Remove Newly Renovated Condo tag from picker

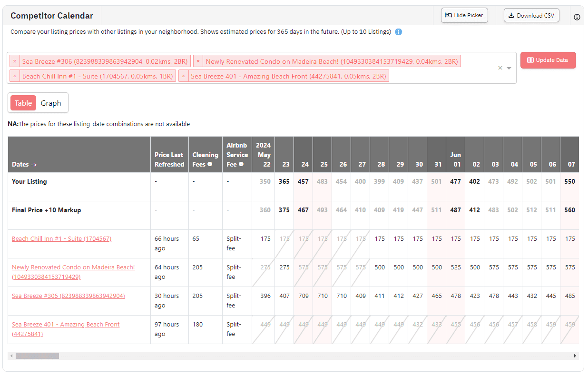pyautogui.click(x=198, y=61)
